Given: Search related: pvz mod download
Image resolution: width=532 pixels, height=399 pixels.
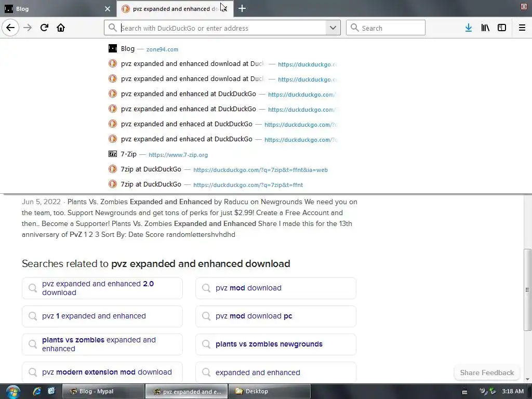Looking at the screenshot, I should (275, 288).
